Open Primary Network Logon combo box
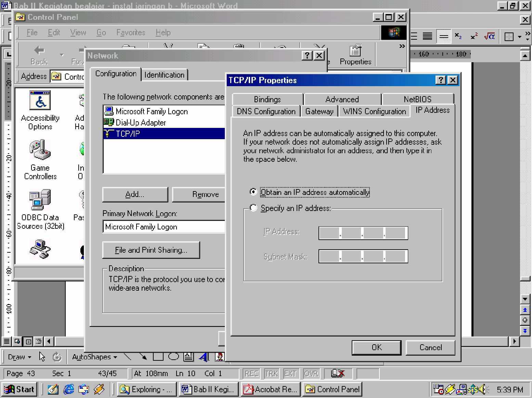Viewport: 532px width, 398px height. (x=164, y=227)
